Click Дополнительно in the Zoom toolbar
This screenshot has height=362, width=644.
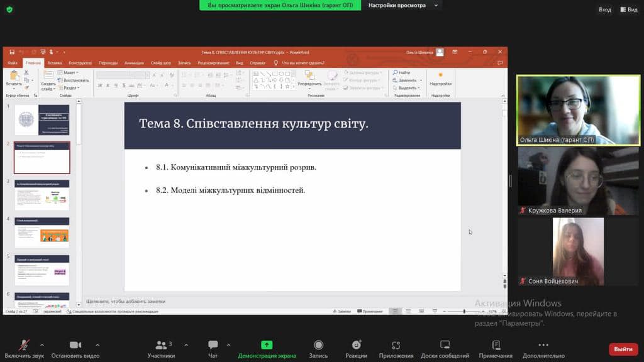point(543,345)
